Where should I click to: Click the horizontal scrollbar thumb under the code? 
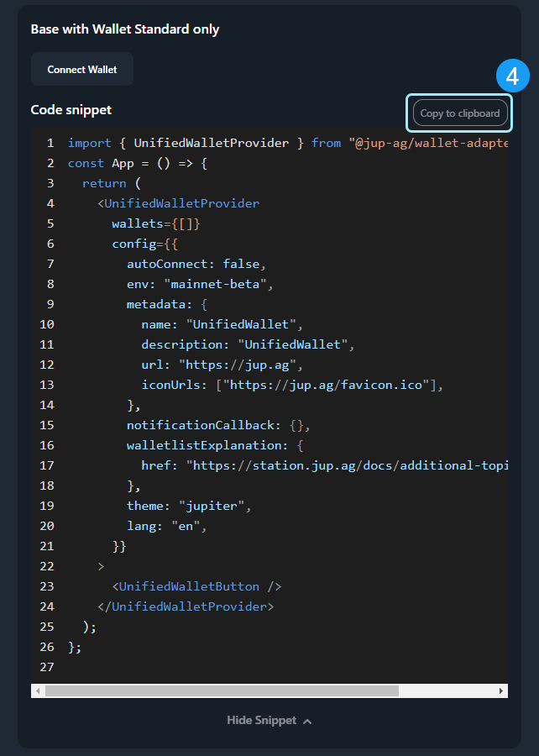point(222,690)
